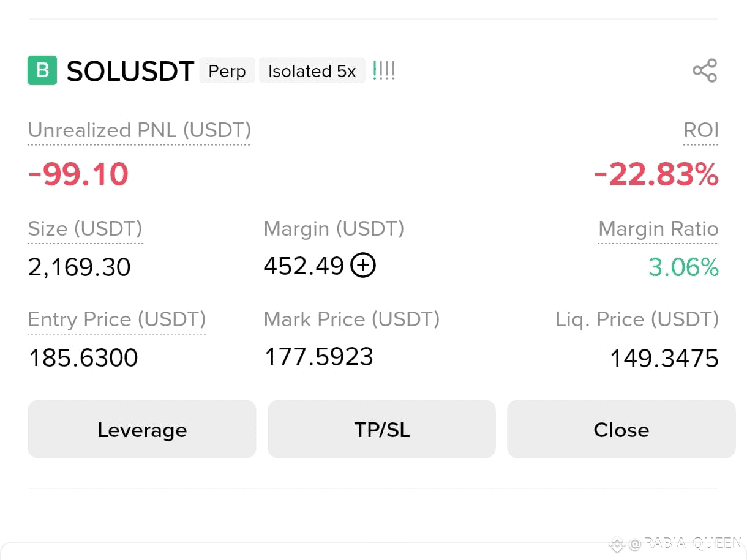Tap the share position icon

tap(705, 70)
